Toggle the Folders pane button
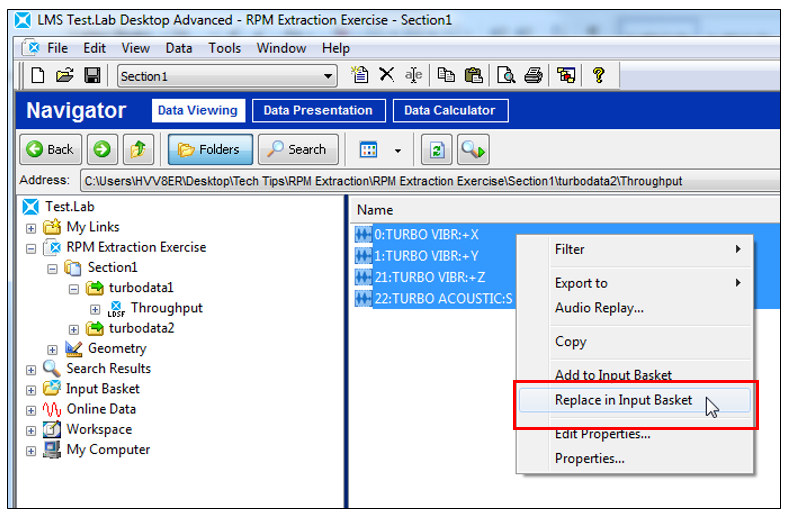This screenshot has width=786, height=516. click(210, 150)
